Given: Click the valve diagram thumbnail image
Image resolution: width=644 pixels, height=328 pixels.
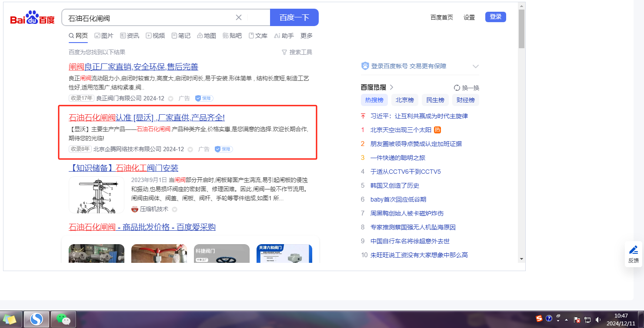Looking at the screenshot, I should tap(96, 195).
